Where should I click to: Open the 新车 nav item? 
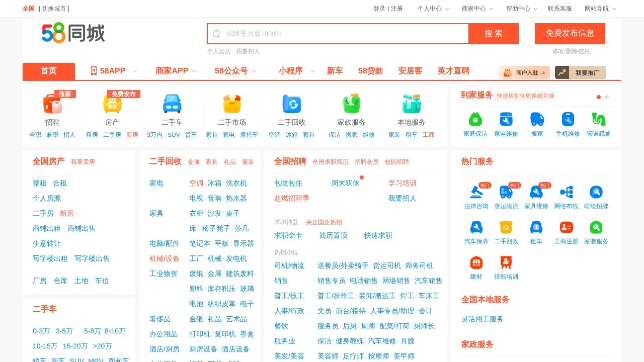(x=335, y=71)
